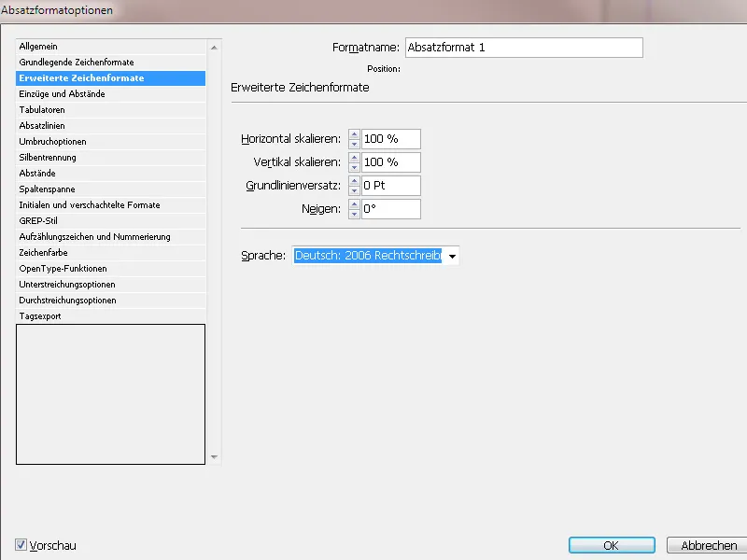Decrease Neigen angle with down arrow
Screen dimensions: 747x560
(x=354, y=214)
